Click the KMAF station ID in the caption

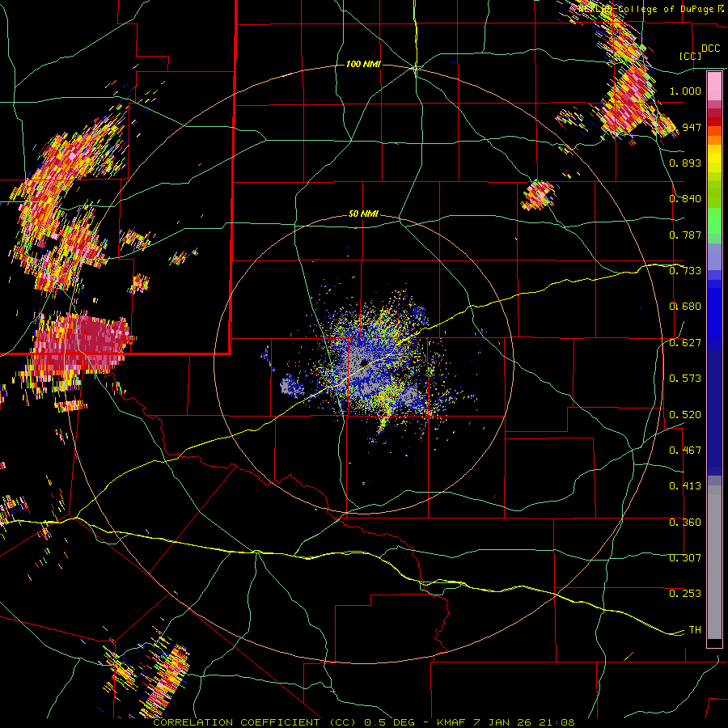pyautogui.click(x=453, y=722)
